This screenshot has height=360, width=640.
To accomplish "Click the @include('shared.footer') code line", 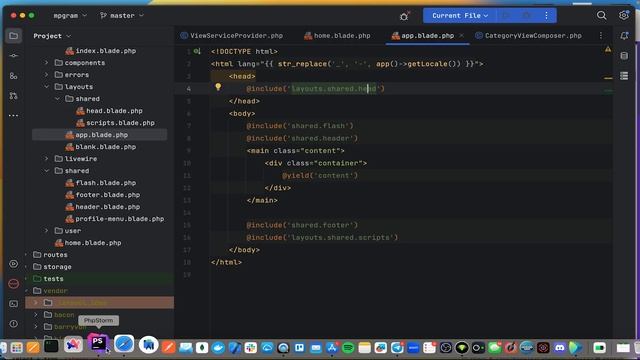I will pyautogui.click(x=302, y=225).
